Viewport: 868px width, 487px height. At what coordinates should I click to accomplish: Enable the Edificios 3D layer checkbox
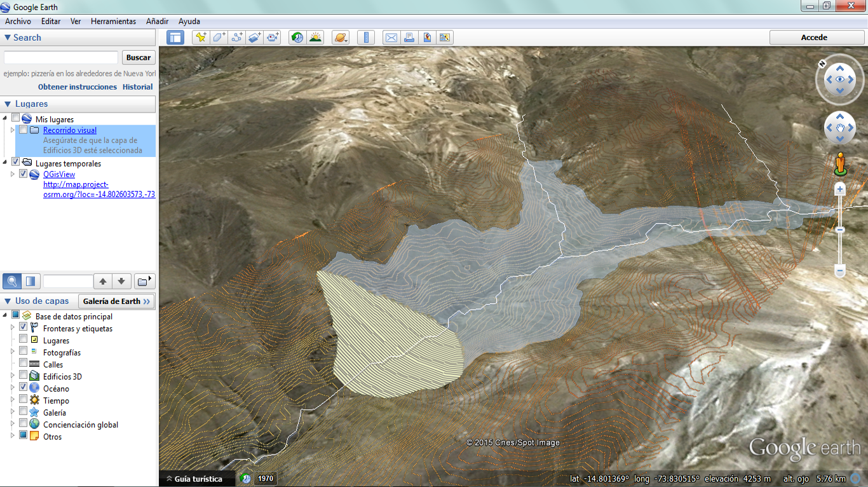coord(24,375)
